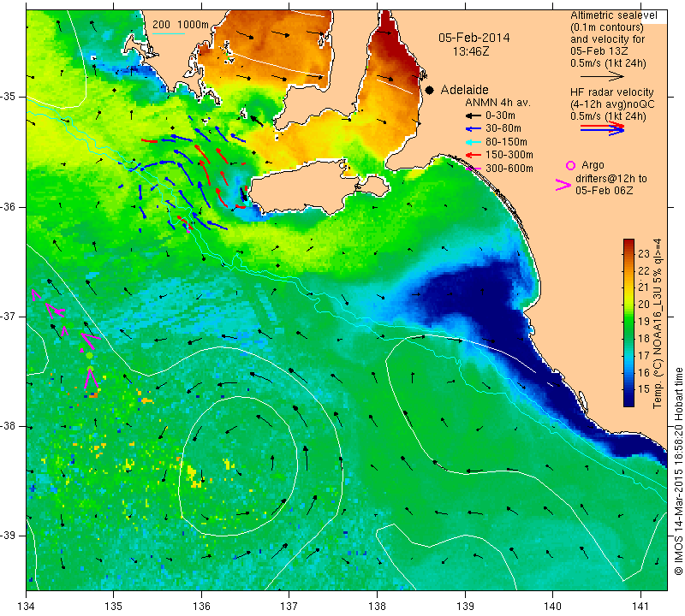The height and width of the screenshot is (616, 685).
Task: Click the red-blue HF radar velocity arrow
Action: pyautogui.click(x=603, y=128)
